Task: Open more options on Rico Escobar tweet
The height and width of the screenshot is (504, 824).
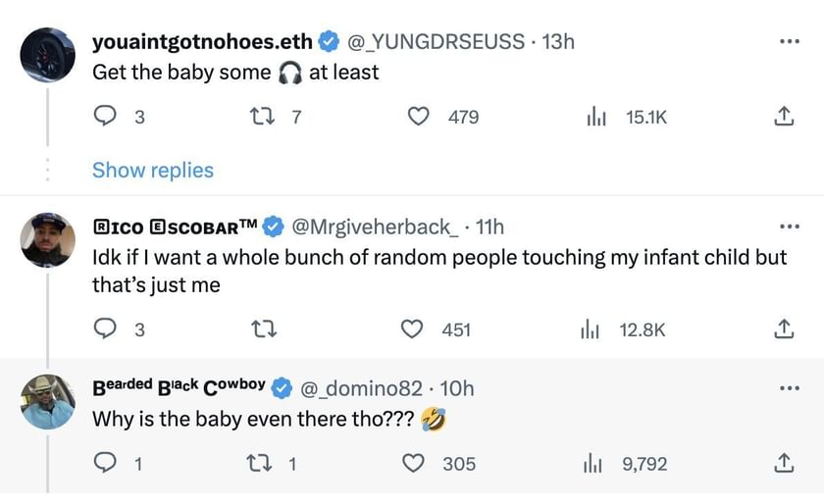Action: [784, 227]
